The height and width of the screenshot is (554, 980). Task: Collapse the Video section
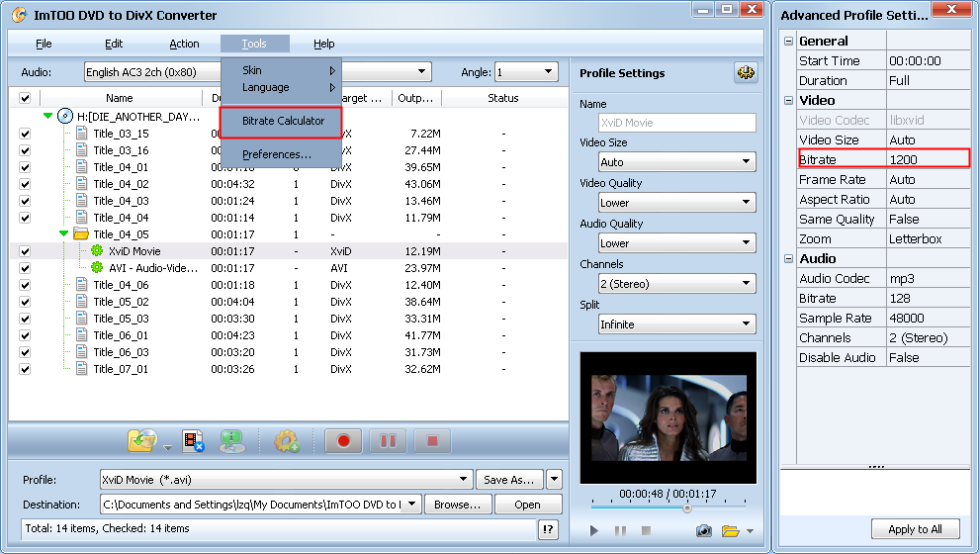coord(788,100)
